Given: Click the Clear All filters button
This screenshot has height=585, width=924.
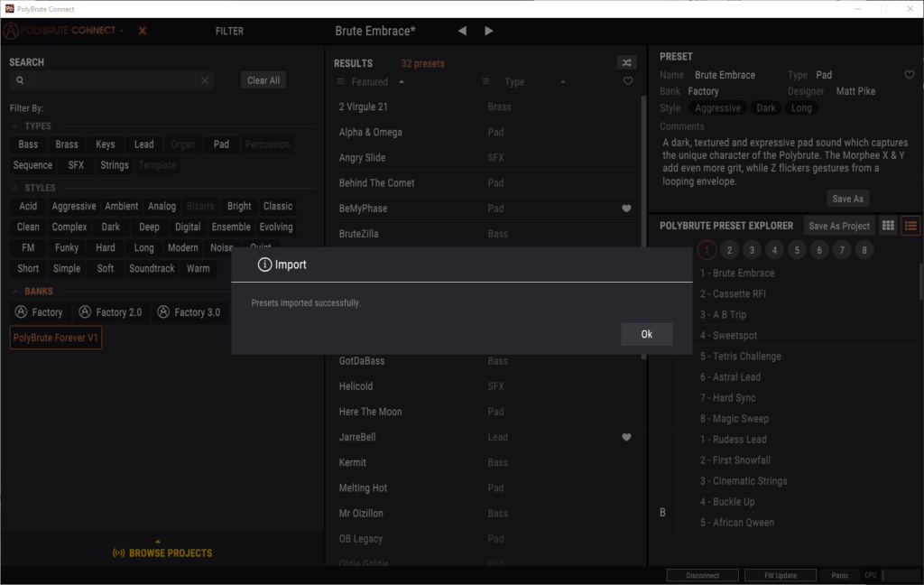Looking at the screenshot, I should (263, 80).
